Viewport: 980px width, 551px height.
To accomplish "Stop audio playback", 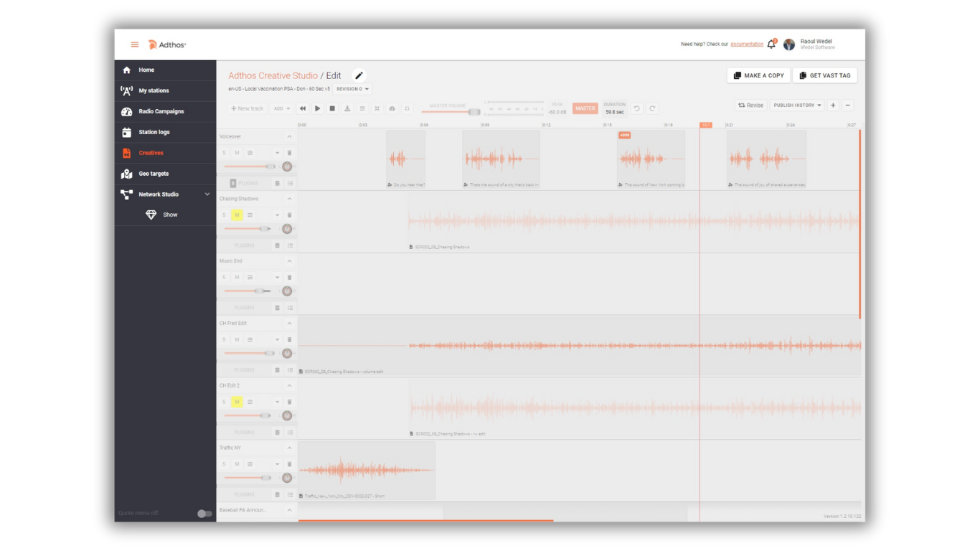I will click(x=332, y=108).
